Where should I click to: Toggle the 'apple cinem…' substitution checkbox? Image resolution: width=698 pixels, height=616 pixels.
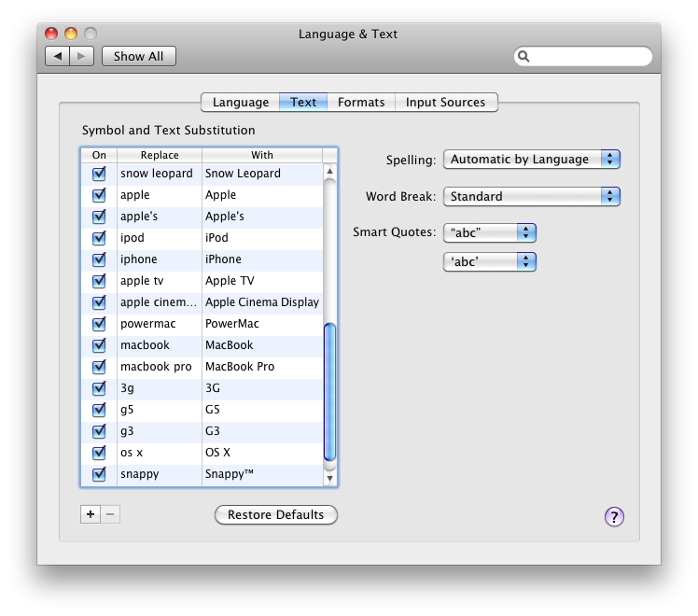tap(99, 301)
